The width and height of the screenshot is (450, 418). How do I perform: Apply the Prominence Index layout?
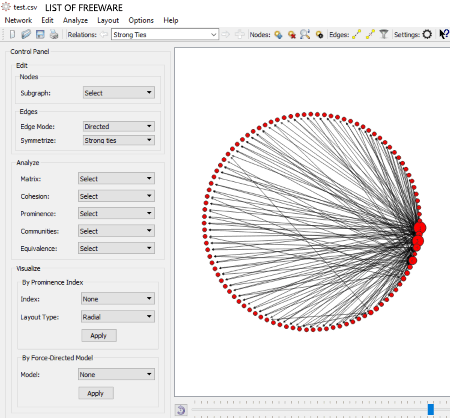99,336
